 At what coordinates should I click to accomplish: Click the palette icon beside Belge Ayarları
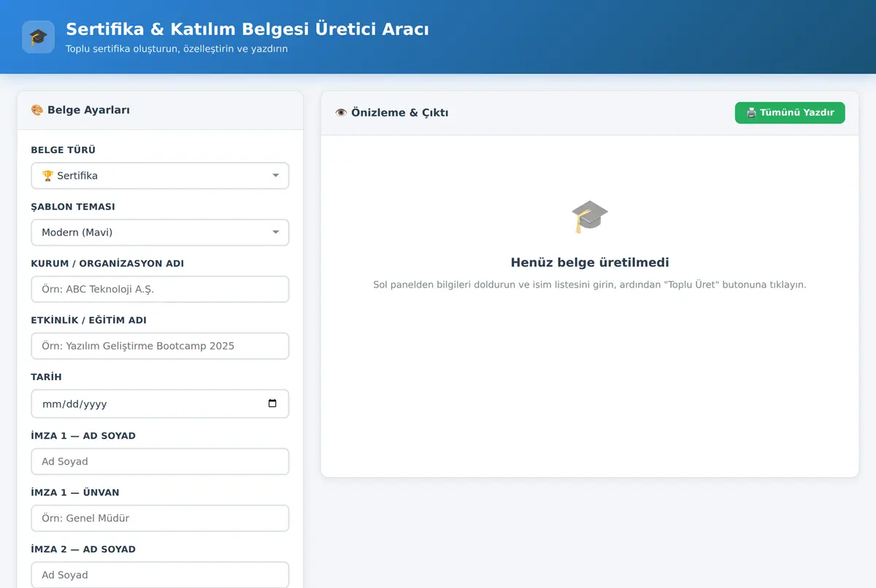37,110
